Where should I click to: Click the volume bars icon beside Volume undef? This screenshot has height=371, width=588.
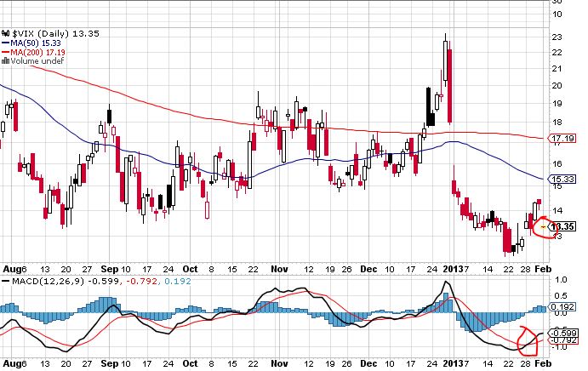click(x=5, y=60)
